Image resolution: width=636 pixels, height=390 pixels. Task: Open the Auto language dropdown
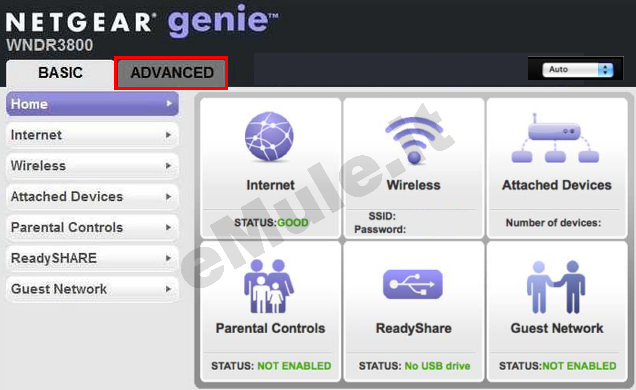pos(578,70)
